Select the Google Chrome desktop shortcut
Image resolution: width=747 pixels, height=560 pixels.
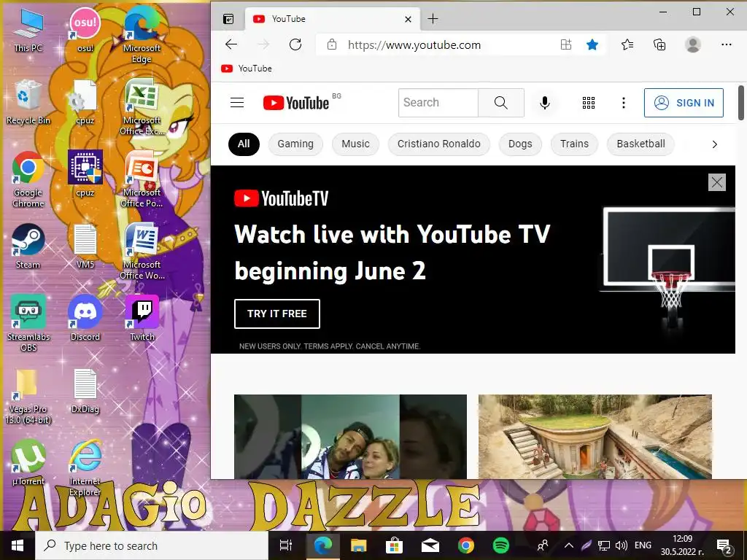click(x=28, y=181)
